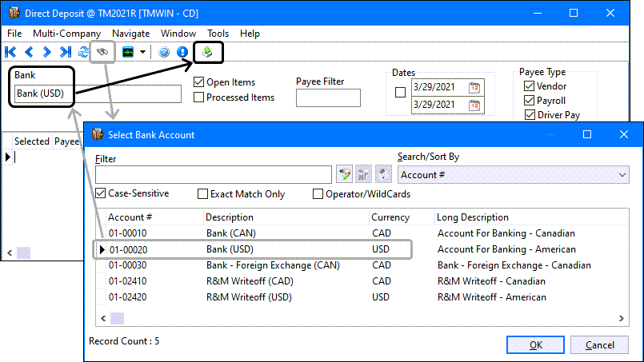Viewport: 644px width, 362px height.
Task: Open the blue help question icon
Action: tap(164, 52)
